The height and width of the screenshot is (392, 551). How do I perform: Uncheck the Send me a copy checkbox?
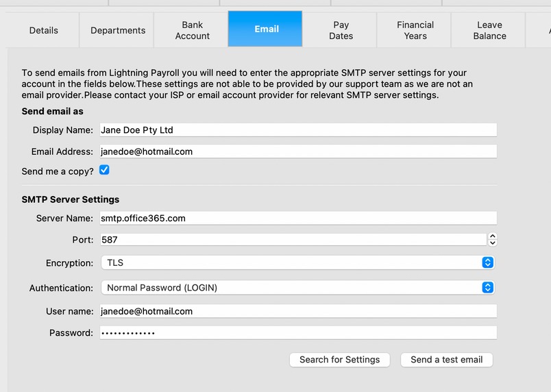(104, 170)
